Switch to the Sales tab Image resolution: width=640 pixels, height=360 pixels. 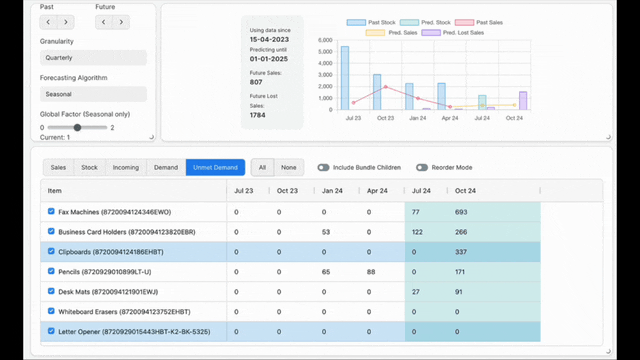[58, 167]
